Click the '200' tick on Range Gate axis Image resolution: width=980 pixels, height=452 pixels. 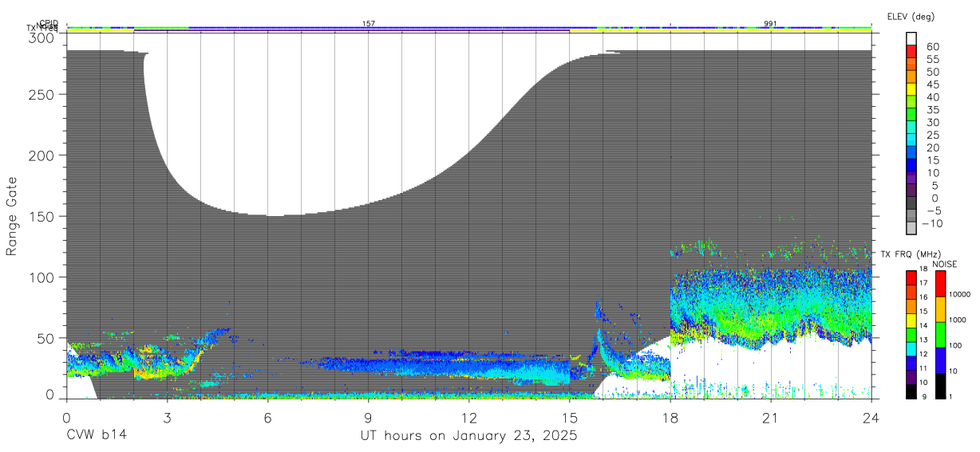coord(43,155)
